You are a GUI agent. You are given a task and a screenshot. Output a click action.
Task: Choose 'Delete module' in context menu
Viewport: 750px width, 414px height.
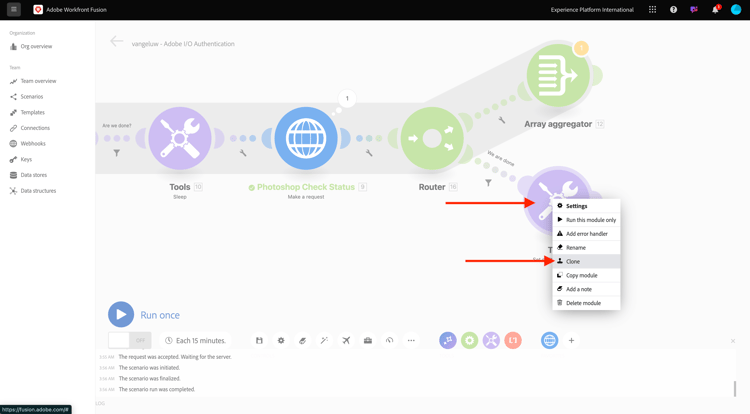(586, 303)
